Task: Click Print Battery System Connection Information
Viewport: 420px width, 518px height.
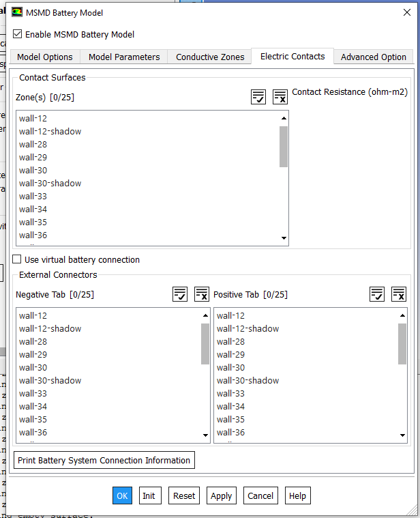Action: [x=104, y=461]
